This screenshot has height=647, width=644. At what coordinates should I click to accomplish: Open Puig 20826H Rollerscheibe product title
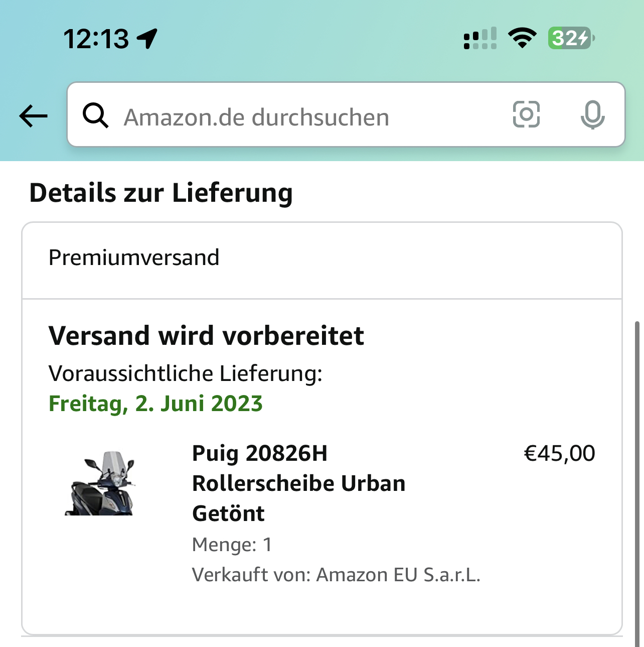(298, 483)
